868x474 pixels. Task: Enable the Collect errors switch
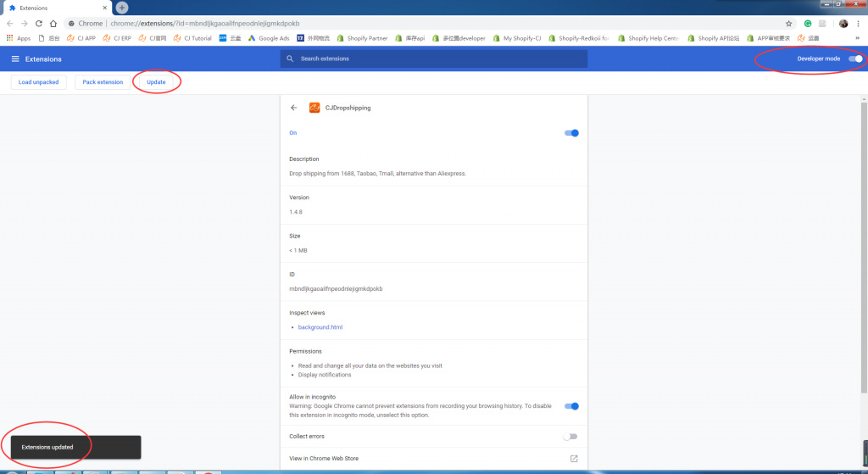(x=570, y=437)
